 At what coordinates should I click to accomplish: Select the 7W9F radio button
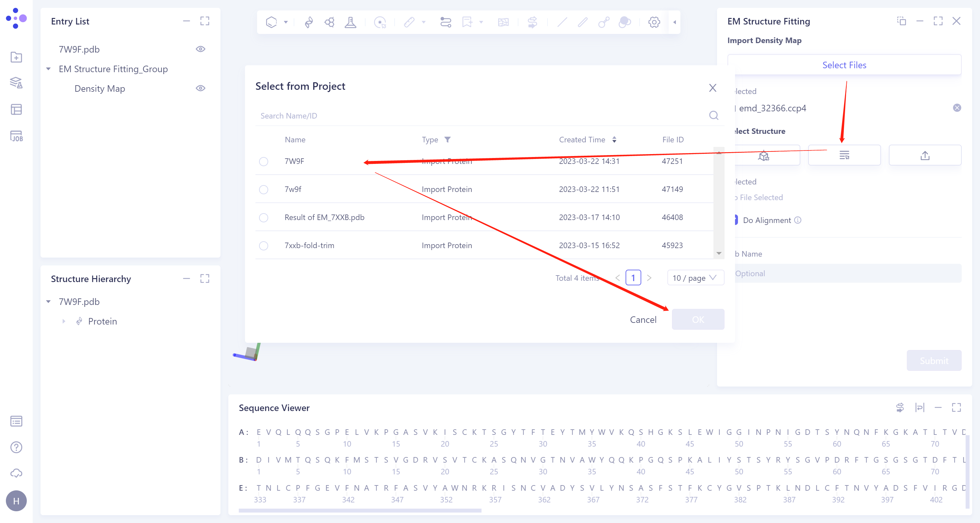click(263, 162)
